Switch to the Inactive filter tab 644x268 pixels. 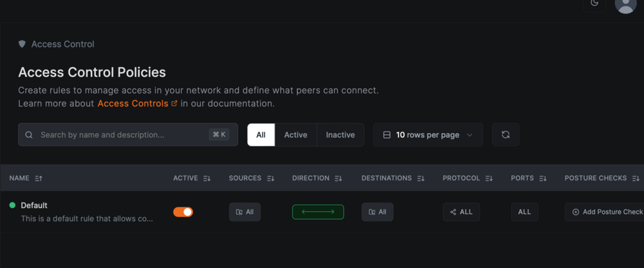coord(340,135)
